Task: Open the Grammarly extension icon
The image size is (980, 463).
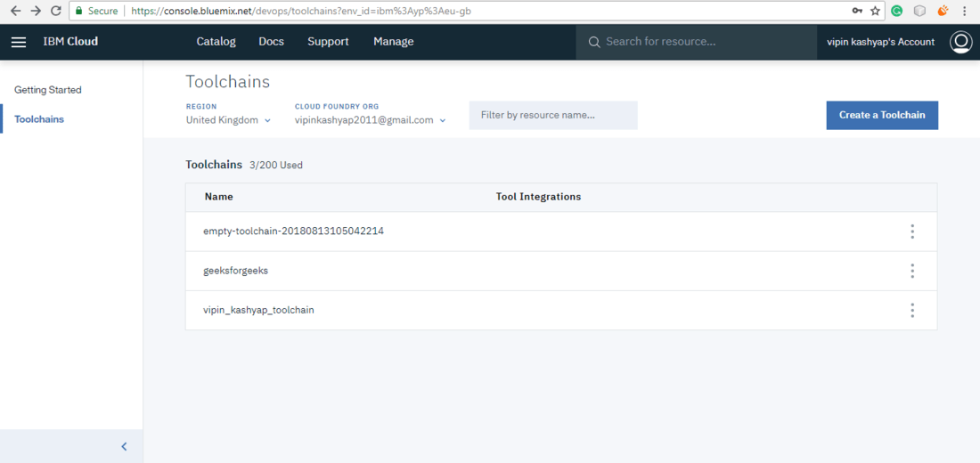Action: click(x=897, y=11)
